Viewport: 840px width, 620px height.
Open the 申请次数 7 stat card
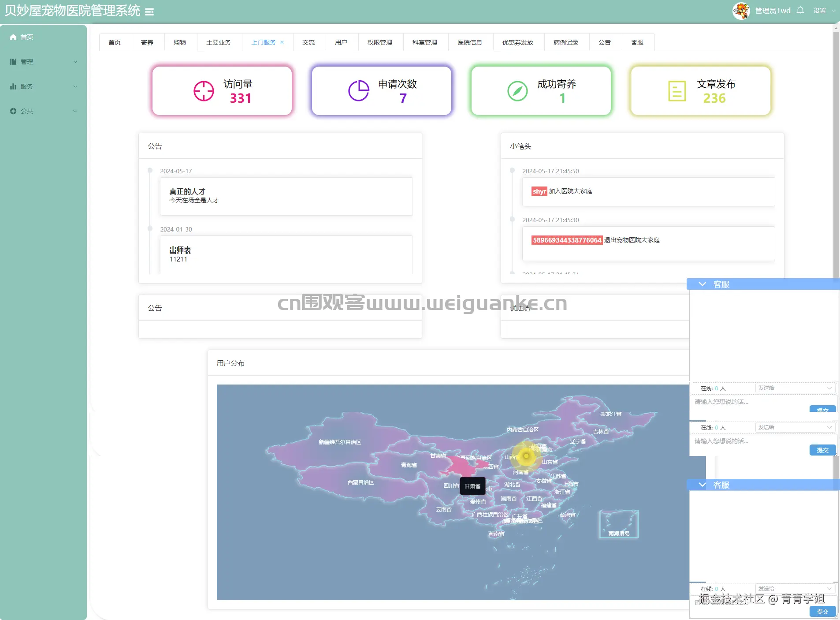click(382, 91)
